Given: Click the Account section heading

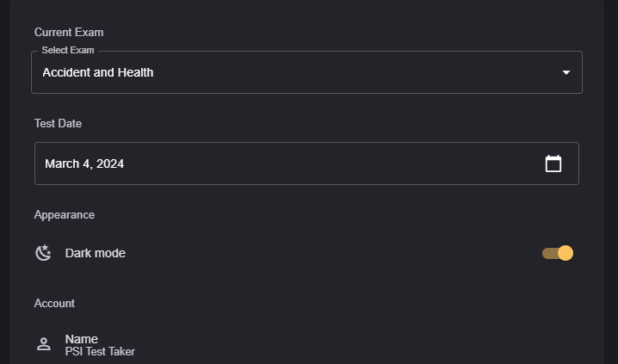Looking at the screenshot, I should 54,304.
